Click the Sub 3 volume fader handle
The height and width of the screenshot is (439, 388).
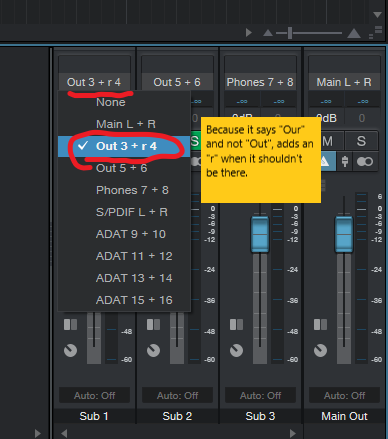(x=260, y=234)
